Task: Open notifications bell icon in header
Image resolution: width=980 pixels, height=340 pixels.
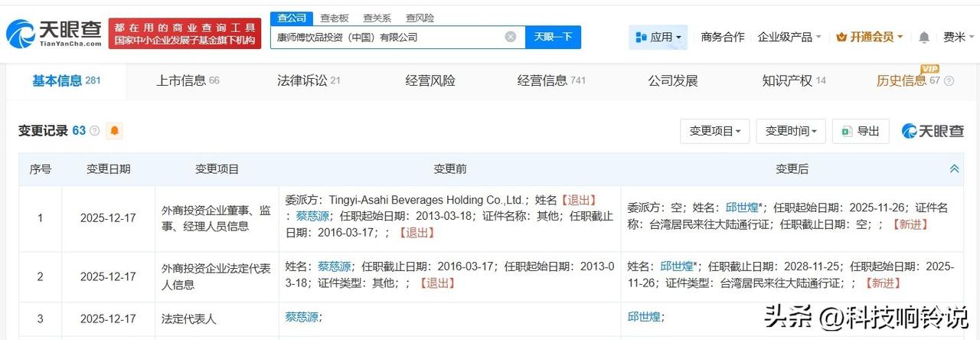Action: (924, 37)
